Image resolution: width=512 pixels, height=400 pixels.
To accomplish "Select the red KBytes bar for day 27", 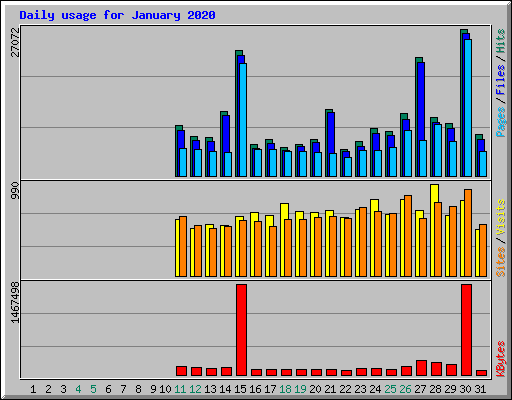I will pos(422,368).
